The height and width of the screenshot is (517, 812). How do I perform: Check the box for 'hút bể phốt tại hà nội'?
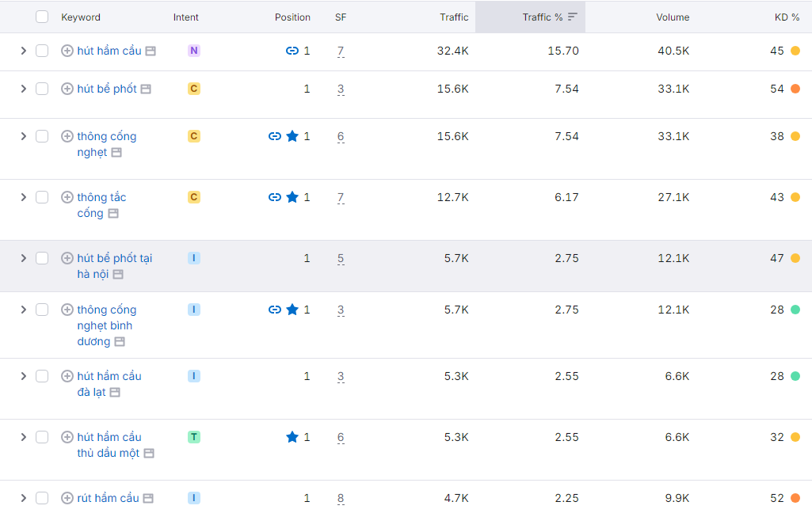(42, 258)
